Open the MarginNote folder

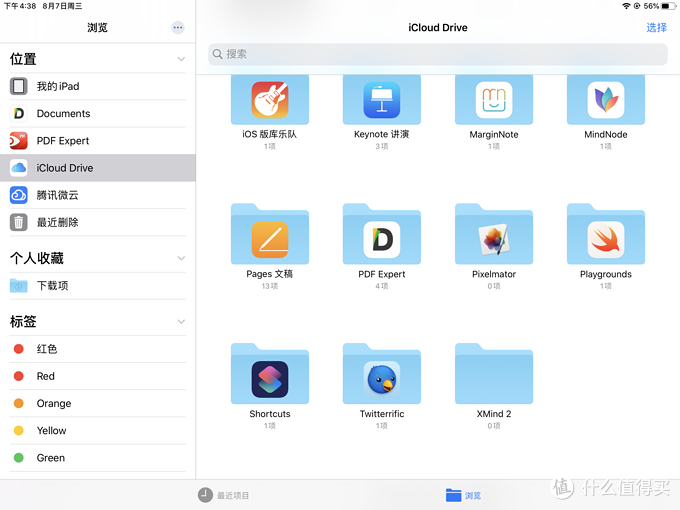(x=494, y=100)
